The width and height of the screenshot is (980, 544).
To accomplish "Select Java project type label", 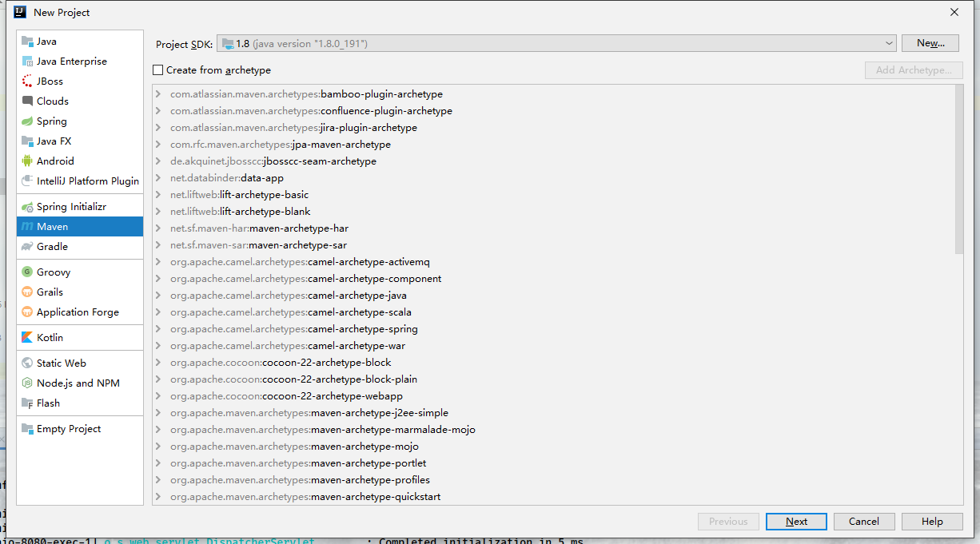I will click(46, 42).
